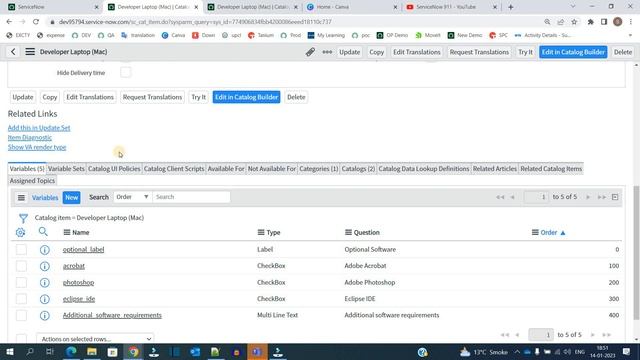This screenshot has height=360, width=640.
Task: Click the filter funnel icon
Action: click(23, 218)
